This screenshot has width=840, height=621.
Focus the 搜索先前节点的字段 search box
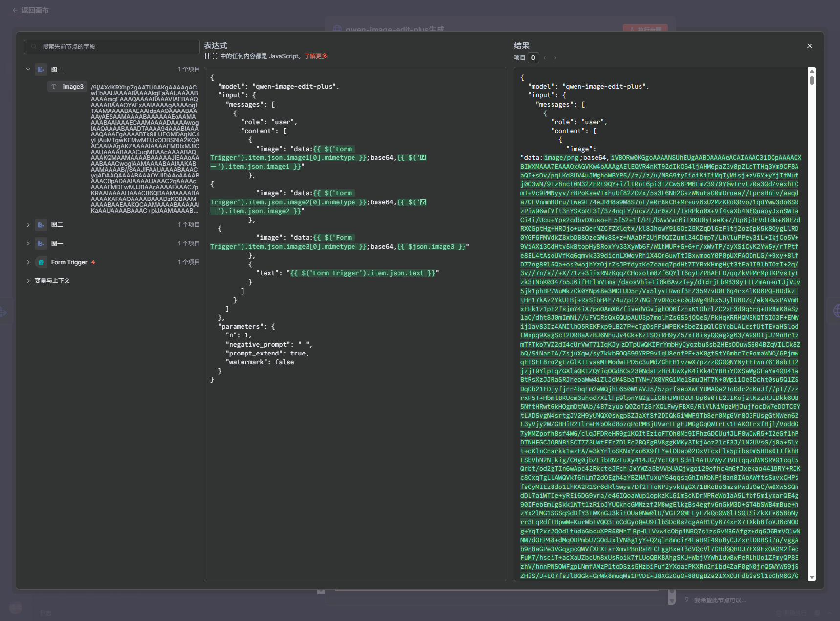(x=117, y=47)
